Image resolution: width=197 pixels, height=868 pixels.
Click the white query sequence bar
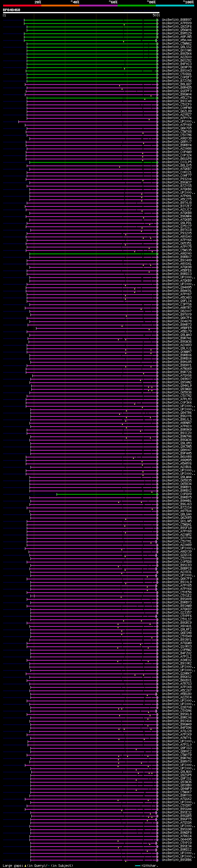point(81,13)
